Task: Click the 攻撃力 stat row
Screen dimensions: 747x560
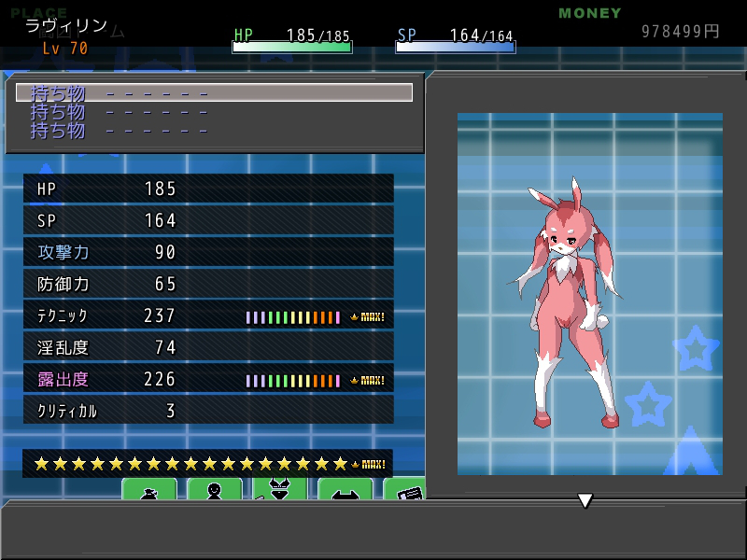Action: [x=208, y=252]
